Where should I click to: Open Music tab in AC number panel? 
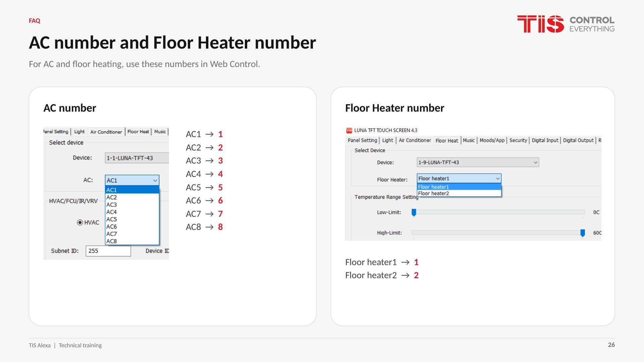pos(160,132)
